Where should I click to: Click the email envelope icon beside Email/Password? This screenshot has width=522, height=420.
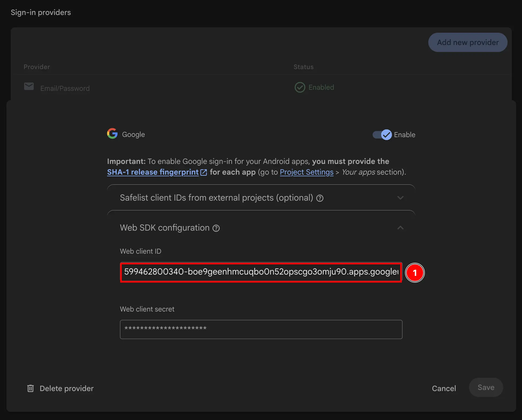[x=29, y=86]
